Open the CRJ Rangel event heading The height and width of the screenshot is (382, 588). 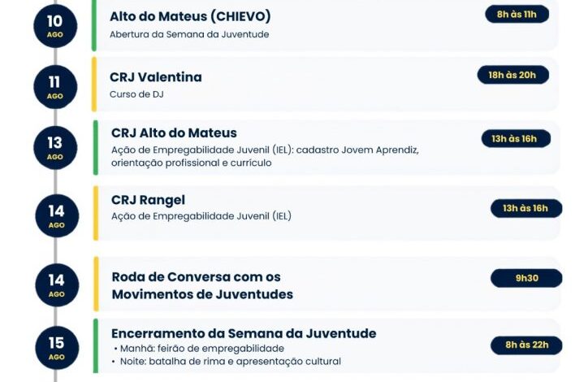click(148, 200)
